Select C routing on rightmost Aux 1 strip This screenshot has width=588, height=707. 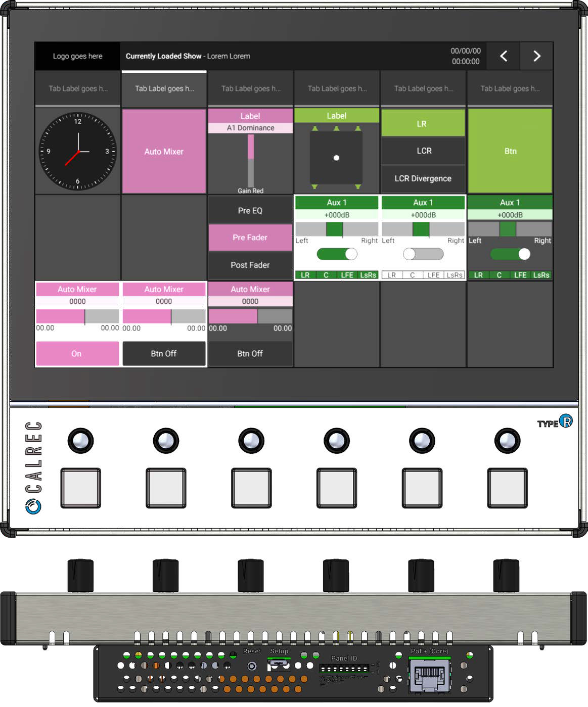[499, 275]
